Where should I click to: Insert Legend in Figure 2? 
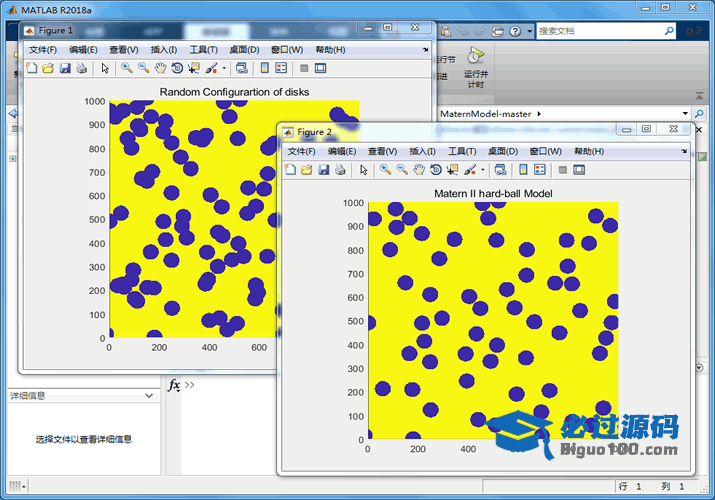click(540, 170)
